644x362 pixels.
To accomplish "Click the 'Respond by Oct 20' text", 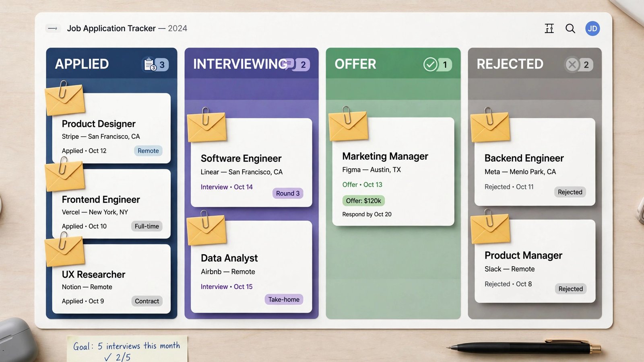I will (x=367, y=214).
